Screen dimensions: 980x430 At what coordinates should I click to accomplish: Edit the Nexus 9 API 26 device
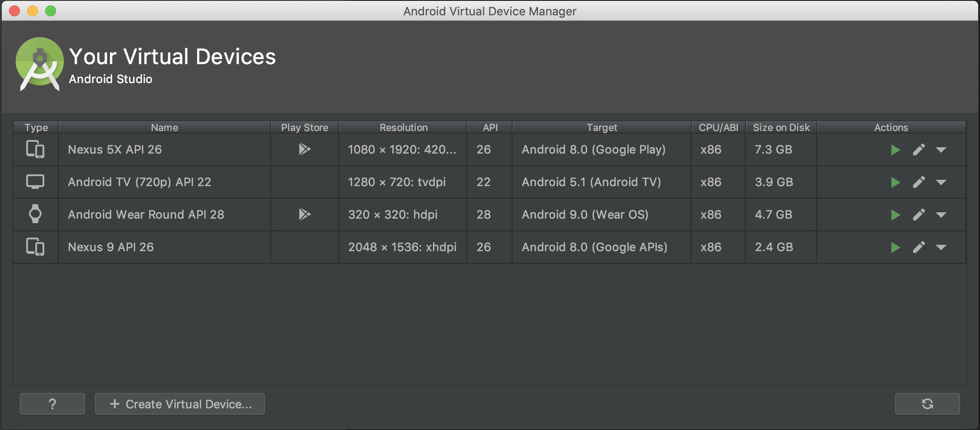(x=919, y=248)
